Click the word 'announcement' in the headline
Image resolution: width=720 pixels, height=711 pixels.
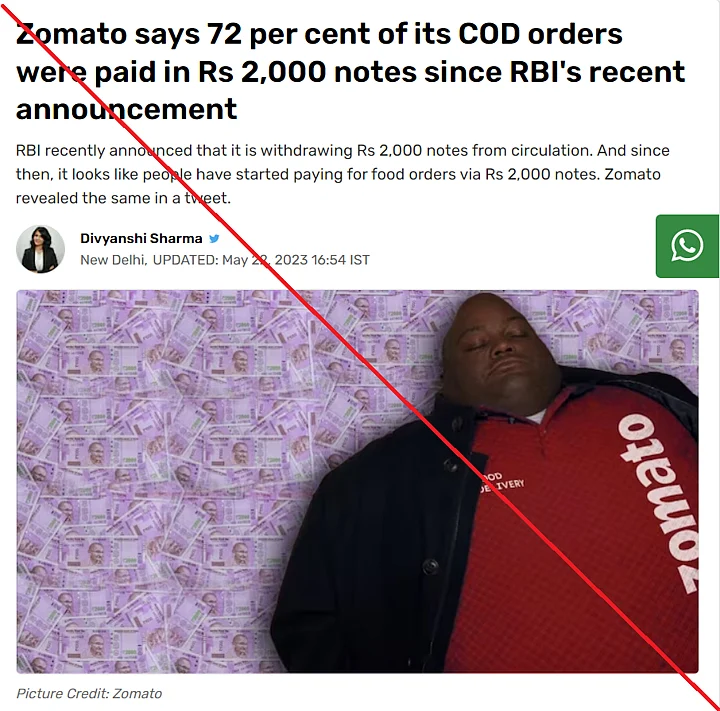[x=126, y=109]
